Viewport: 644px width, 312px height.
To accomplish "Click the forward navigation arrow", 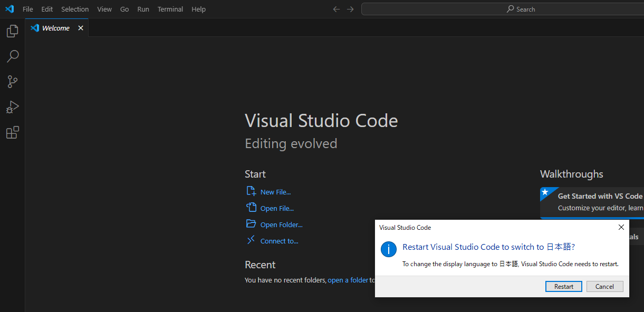I will point(350,9).
